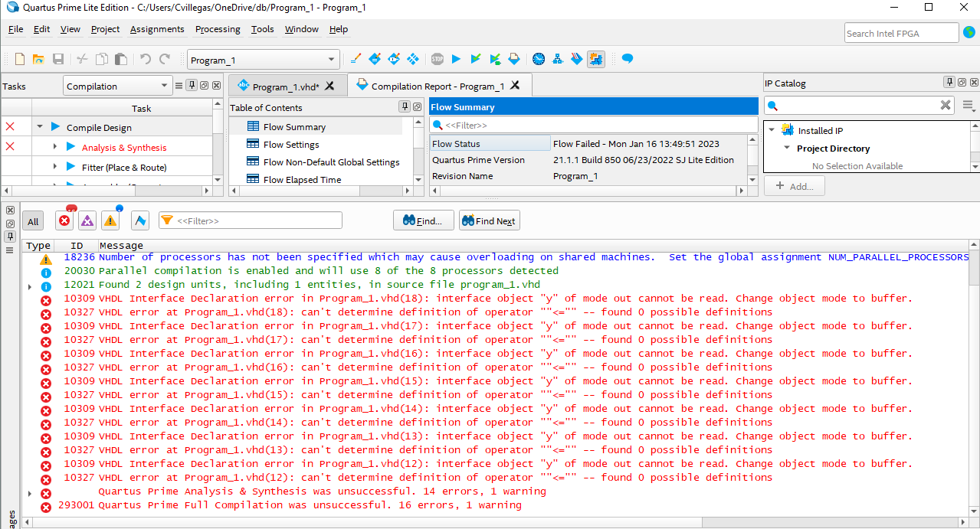980x529 pixels.
Task: Open the Timing Analyzer clock icon
Action: point(539,59)
